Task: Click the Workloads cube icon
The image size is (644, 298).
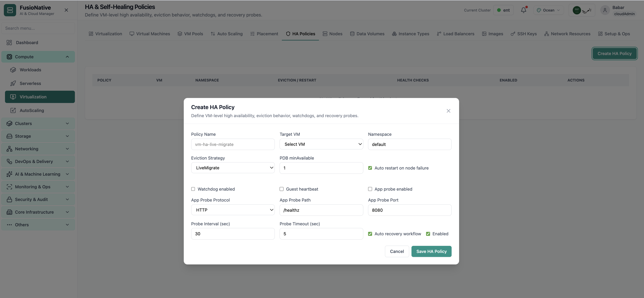Action: [x=13, y=70]
